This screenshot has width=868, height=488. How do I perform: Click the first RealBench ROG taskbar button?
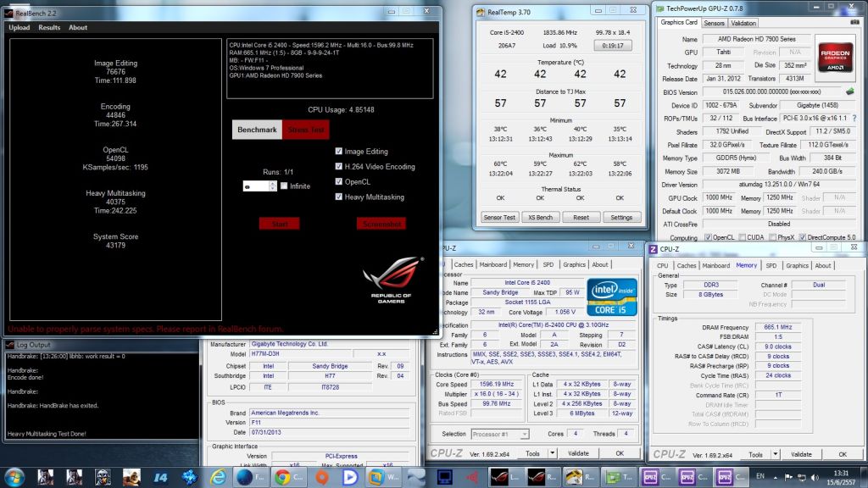click(x=505, y=476)
